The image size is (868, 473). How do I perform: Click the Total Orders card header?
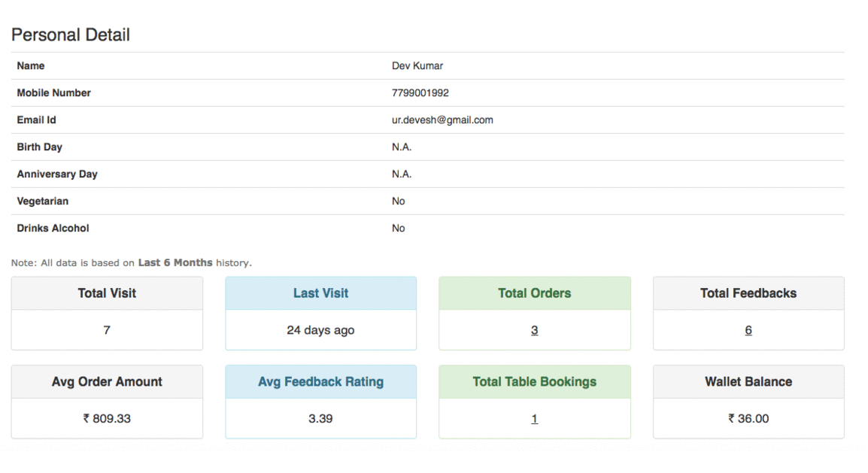click(x=534, y=293)
